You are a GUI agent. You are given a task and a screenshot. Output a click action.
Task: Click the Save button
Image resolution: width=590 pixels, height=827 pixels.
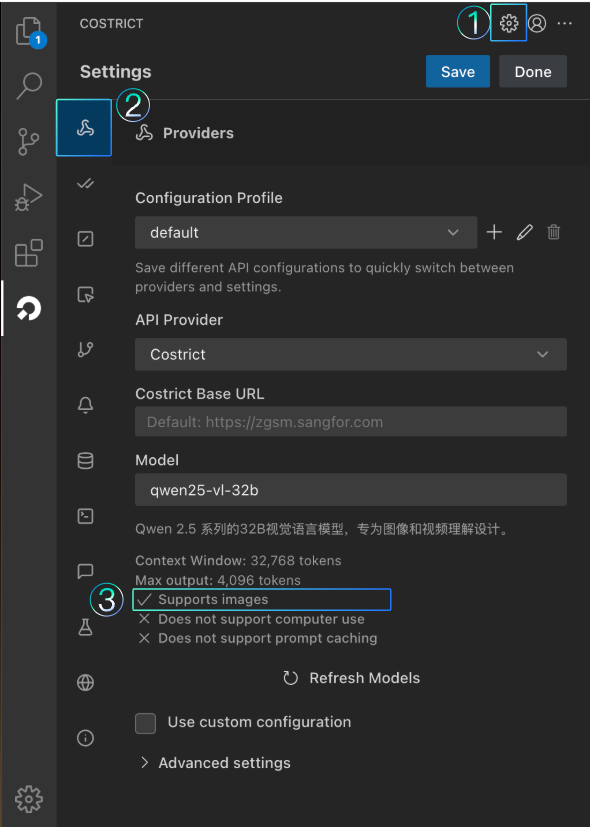point(457,71)
